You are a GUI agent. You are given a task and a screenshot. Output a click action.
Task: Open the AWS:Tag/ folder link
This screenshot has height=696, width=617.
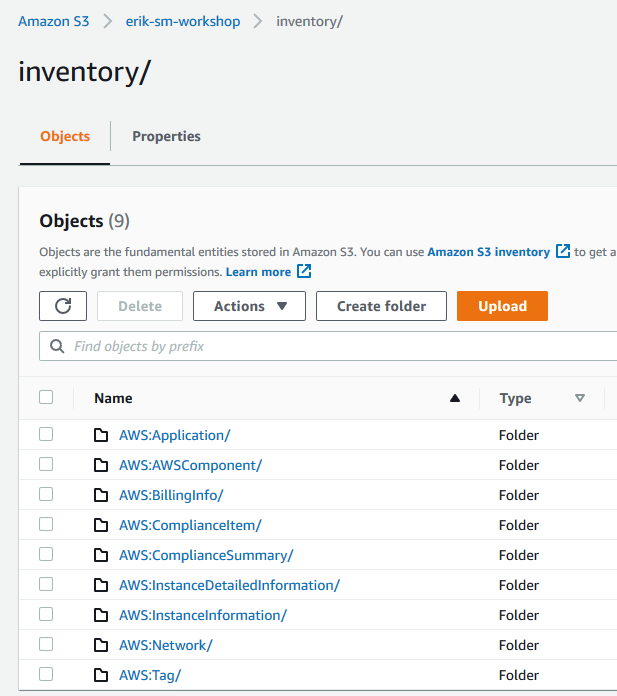[x=150, y=675]
